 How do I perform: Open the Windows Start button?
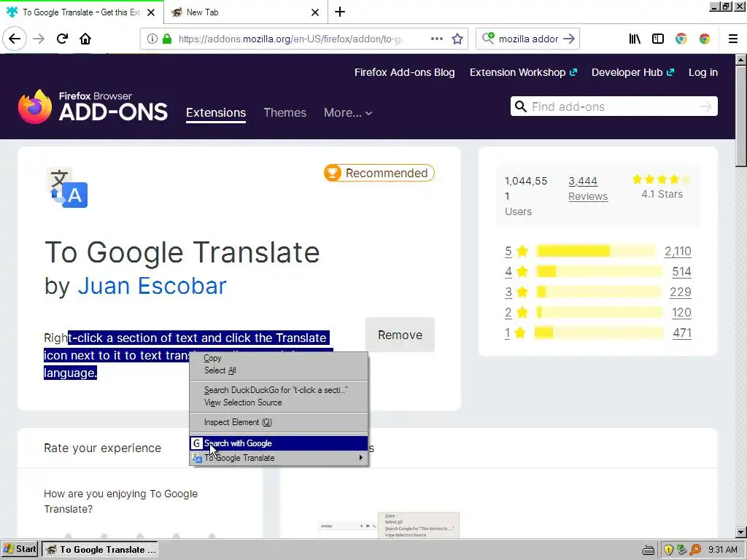coord(20,550)
